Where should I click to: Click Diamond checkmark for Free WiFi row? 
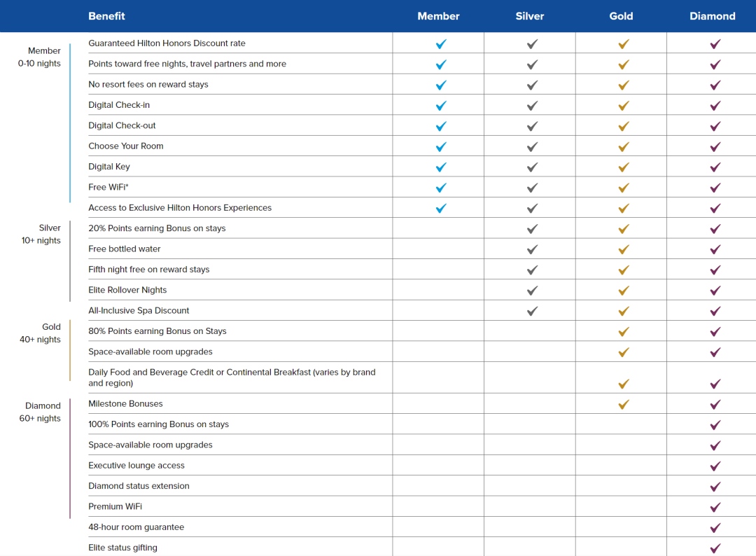(715, 188)
